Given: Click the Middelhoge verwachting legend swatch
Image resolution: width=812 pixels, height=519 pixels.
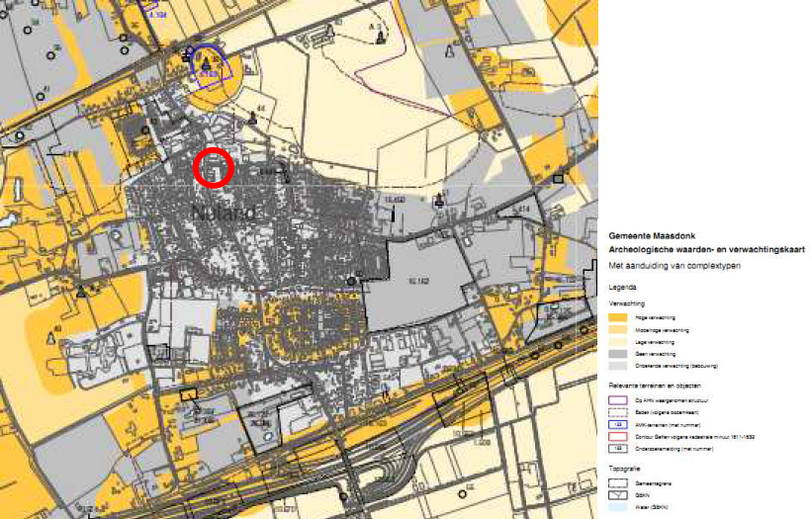Looking at the screenshot, I should tap(618, 329).
